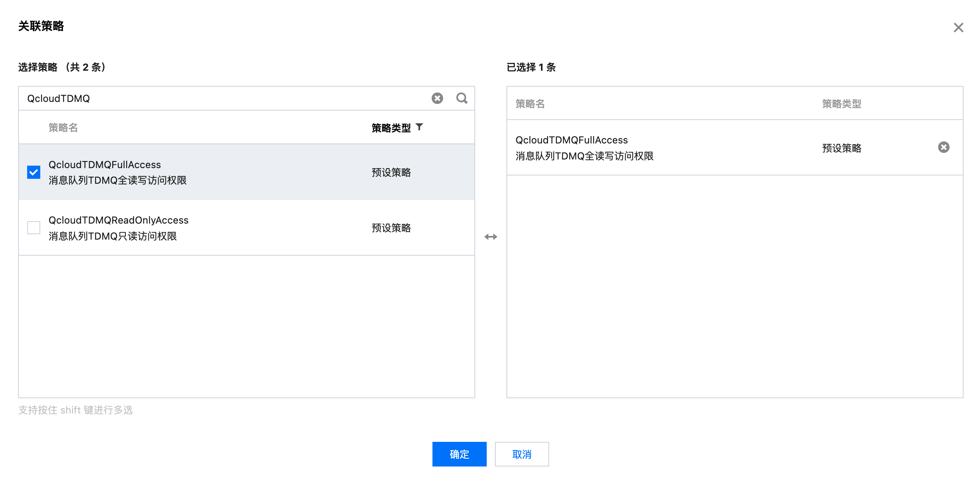Check the QcloudTDMQReadOnlyAccess checkbox

coord(34,228)
